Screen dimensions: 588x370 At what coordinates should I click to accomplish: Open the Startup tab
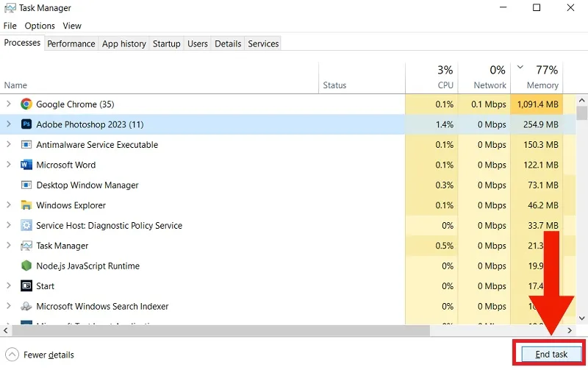coord(167,44)
